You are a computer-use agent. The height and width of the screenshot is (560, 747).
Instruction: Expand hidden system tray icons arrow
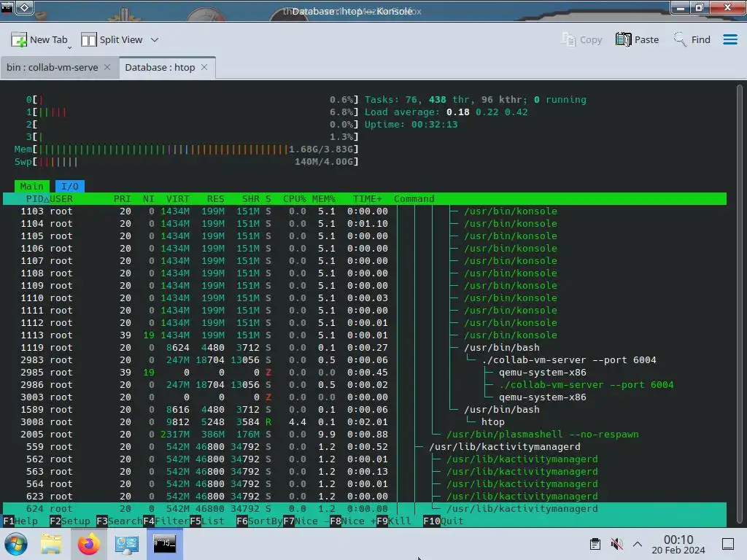[638, 544]
